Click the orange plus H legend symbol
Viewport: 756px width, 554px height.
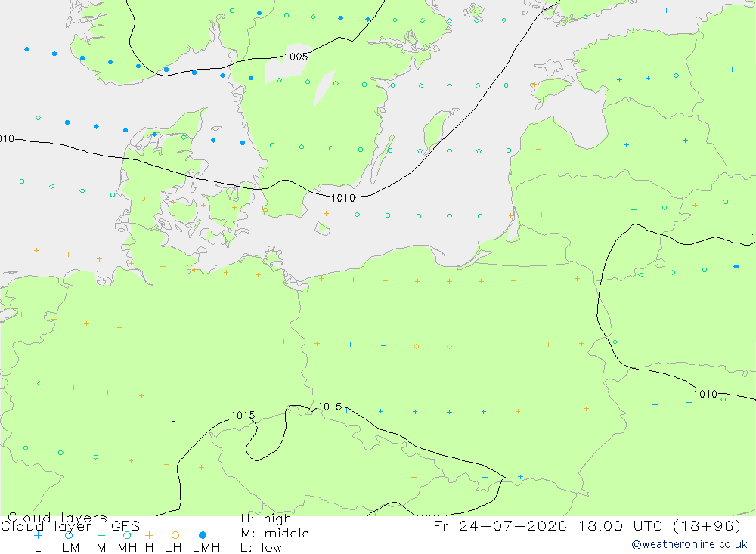[x=149, y=535]
